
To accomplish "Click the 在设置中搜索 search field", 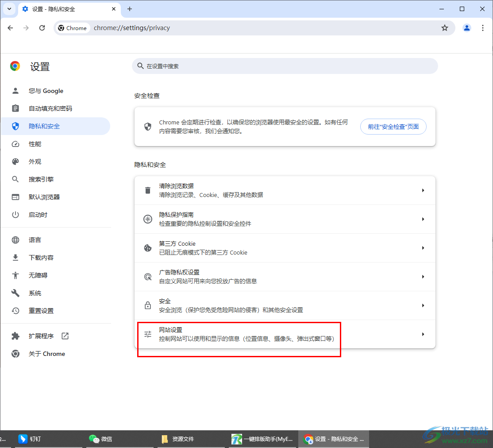I will pos(285,66).
